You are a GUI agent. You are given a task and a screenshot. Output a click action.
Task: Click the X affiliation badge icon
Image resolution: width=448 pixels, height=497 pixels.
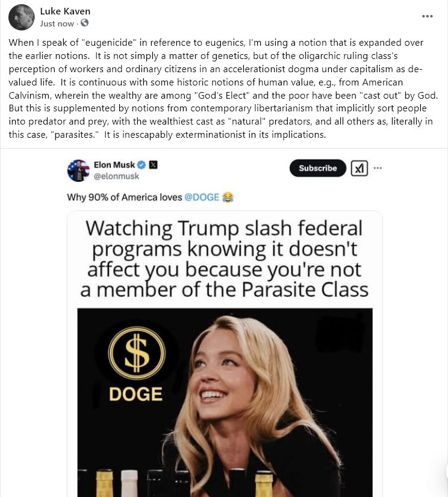tap(153, 165)
